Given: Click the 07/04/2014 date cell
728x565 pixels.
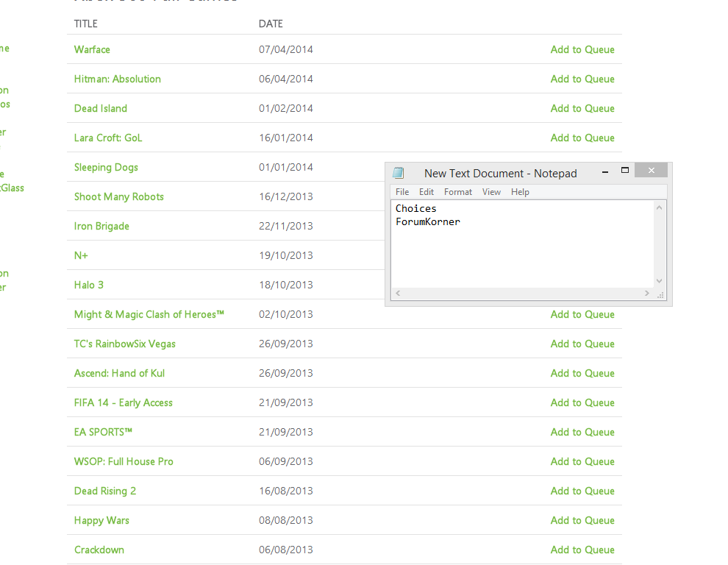Looking at the screenshot, I should coord(286,49).
